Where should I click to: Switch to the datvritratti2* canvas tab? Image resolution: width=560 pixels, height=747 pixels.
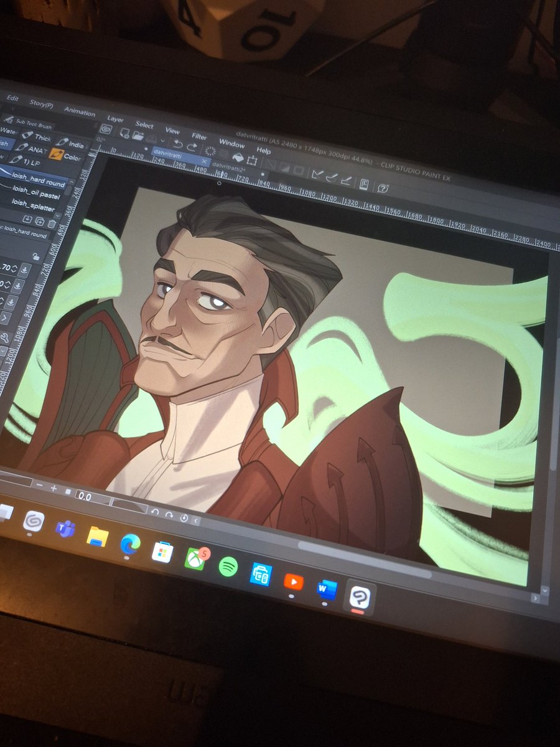click(x=229, y=166)
